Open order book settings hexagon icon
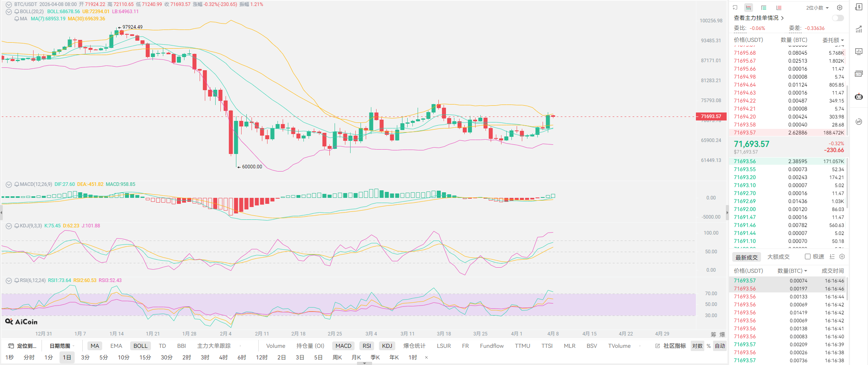Viewport: 868px width, 365px height. (x=840, y=8)
